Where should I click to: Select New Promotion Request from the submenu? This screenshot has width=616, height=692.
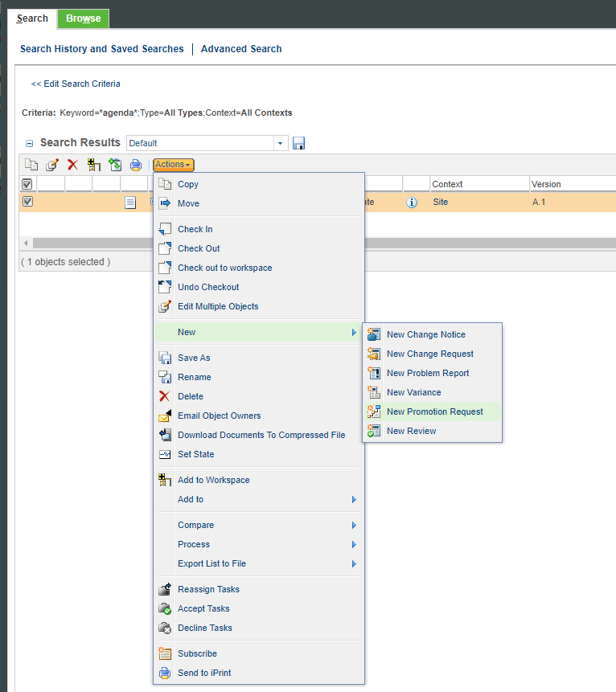pyautogui.click(x=434, y=412)
